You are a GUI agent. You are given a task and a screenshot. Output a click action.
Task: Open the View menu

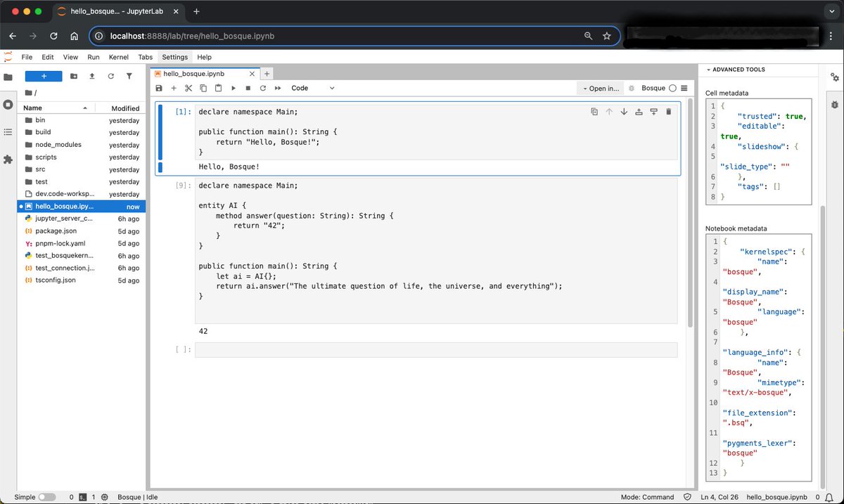70,57
